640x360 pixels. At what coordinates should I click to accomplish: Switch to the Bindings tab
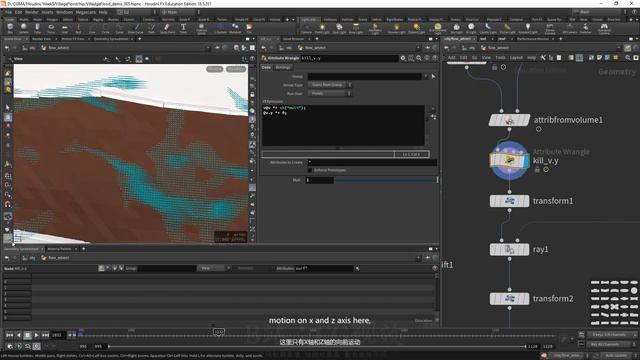[283, 67]
